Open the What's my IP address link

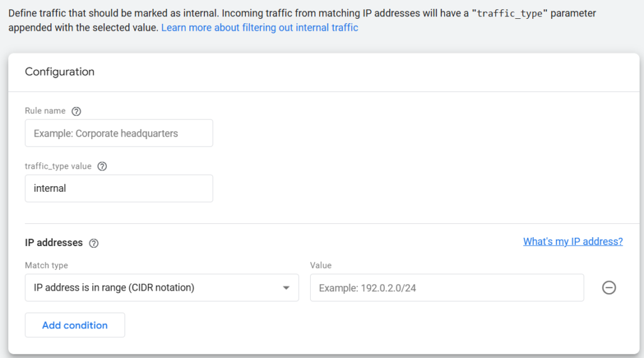572,242
